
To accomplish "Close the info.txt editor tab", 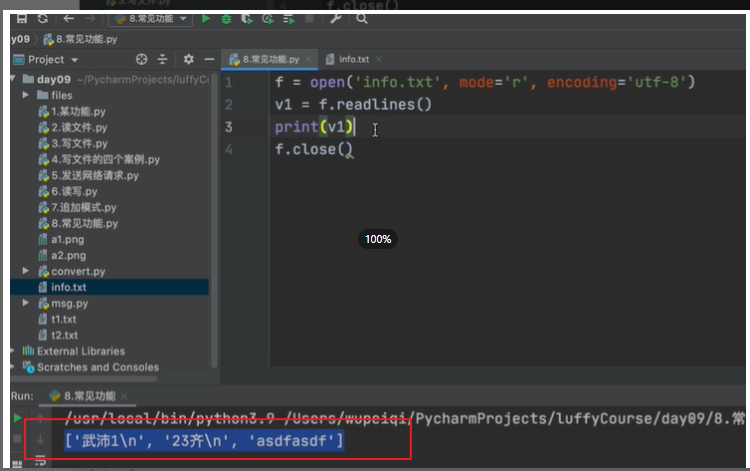I will [379, 59].
